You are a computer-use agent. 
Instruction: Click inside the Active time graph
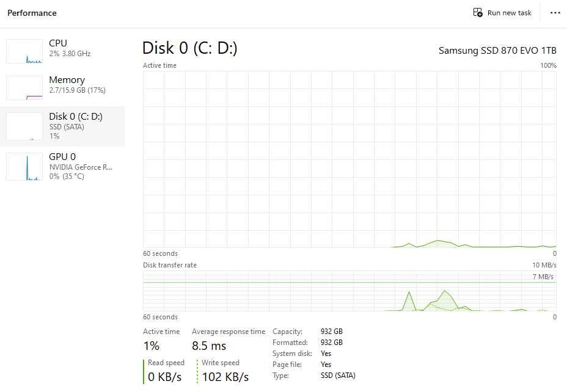point(349,159)
